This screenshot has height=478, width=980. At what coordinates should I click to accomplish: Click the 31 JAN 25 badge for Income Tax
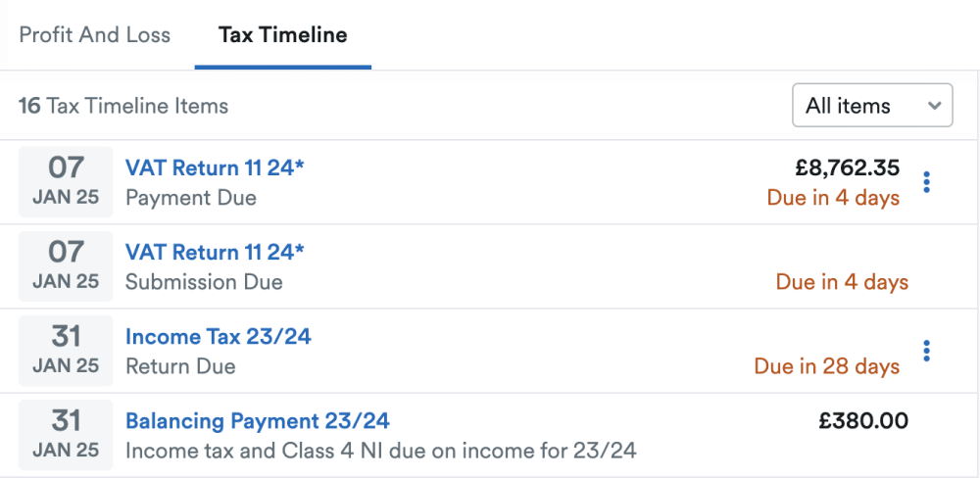click(66, 351)
